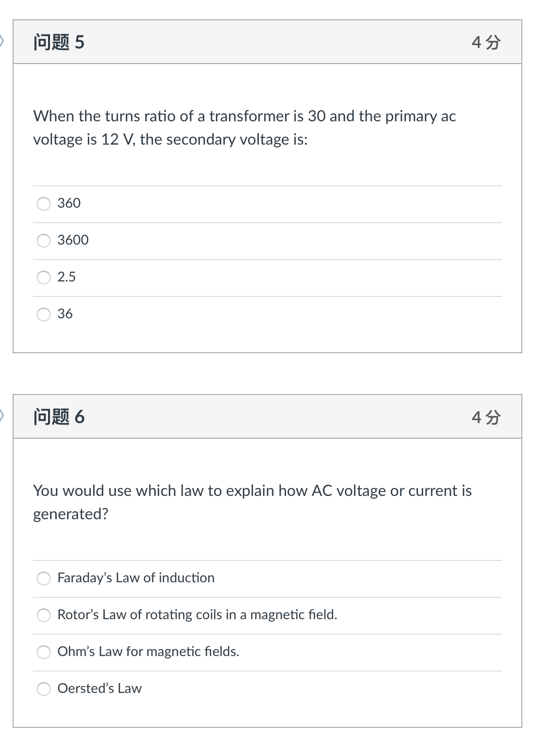Click the 'Faraday's Law of induction' answer text

coord(136,578)
